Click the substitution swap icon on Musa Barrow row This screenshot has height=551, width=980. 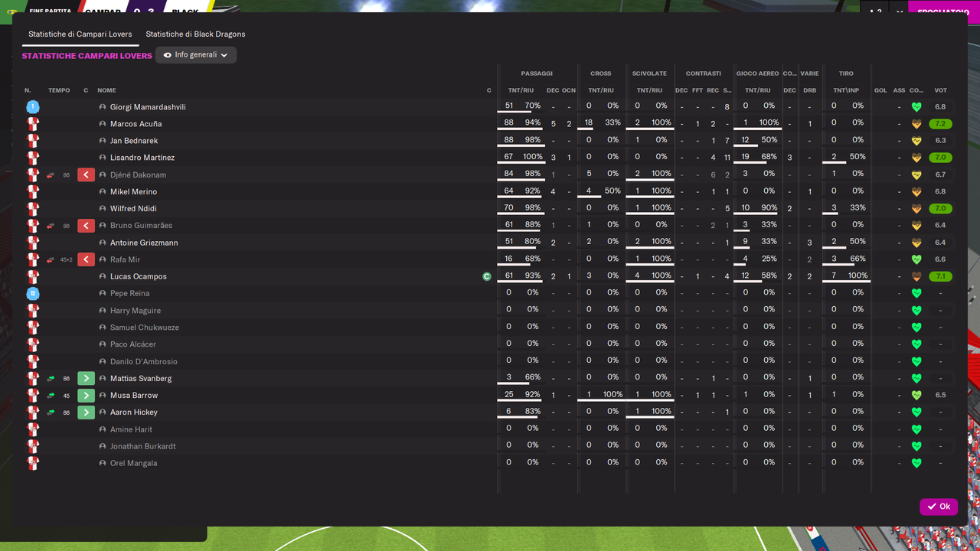click(x=51, y=396)
